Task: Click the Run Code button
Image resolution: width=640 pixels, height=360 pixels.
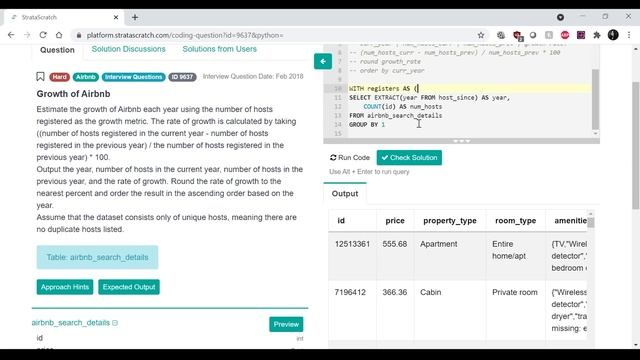Action: tap(350, 158)
